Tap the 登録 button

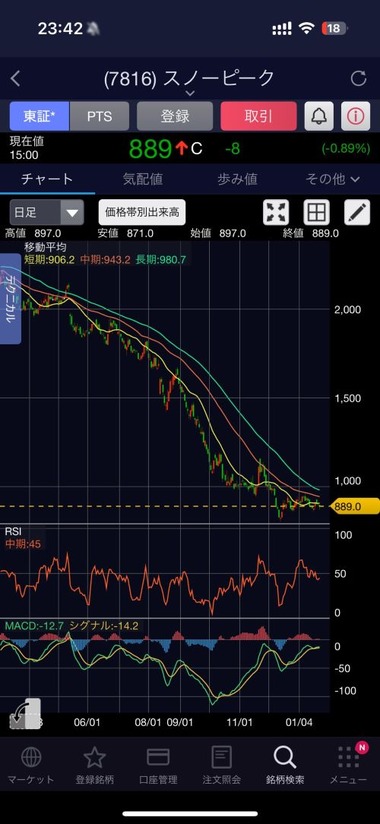(175, 116)
